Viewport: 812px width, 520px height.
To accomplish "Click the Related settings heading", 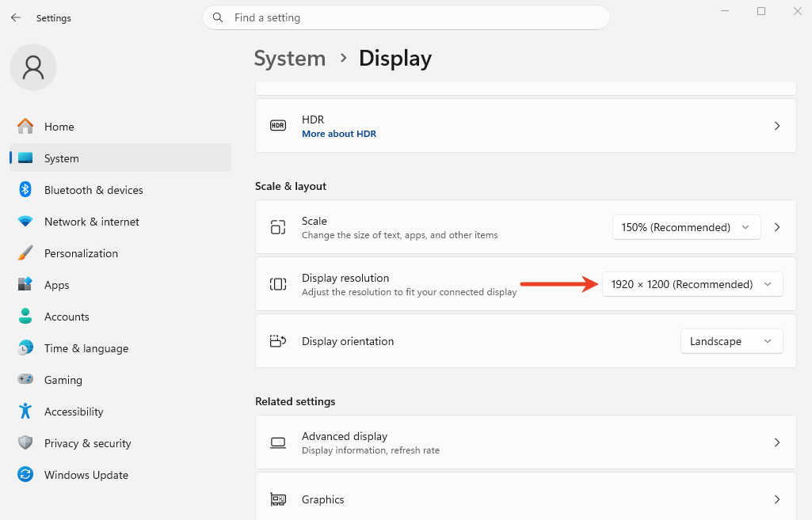I will click(295, 401).
